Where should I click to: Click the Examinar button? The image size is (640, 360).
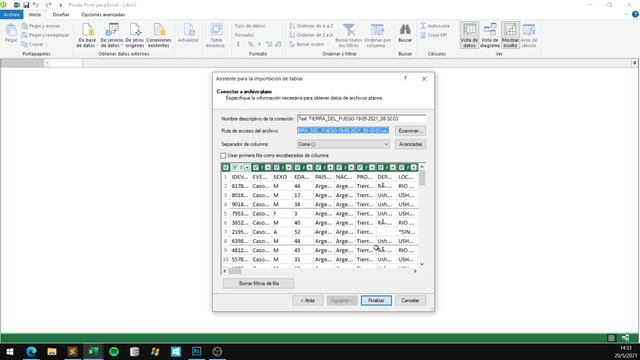click(x=409, y=131)
